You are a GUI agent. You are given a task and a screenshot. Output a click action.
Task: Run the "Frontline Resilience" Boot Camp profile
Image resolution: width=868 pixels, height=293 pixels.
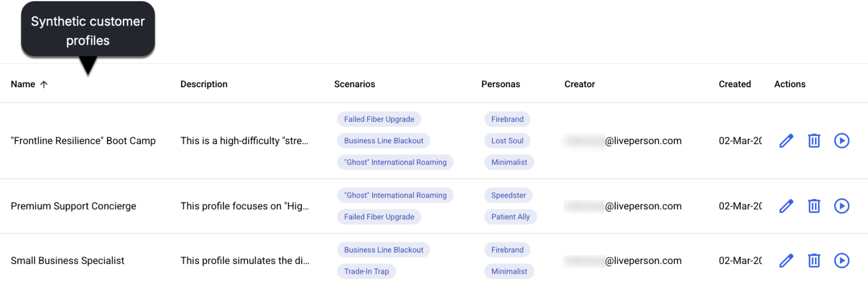[842, 141]
